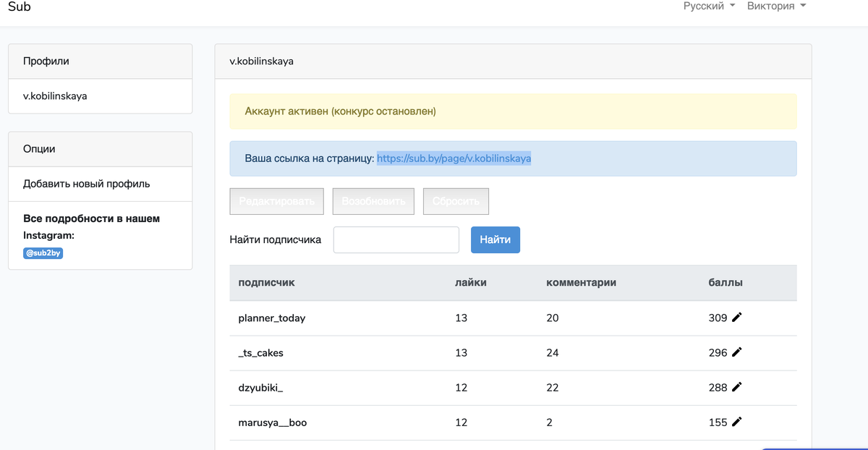This screenshot has width=868, height=450.
Task: Click pencil icon beside planner_today's 309 points
Action: pyautogui.click(x=737, y=318)
